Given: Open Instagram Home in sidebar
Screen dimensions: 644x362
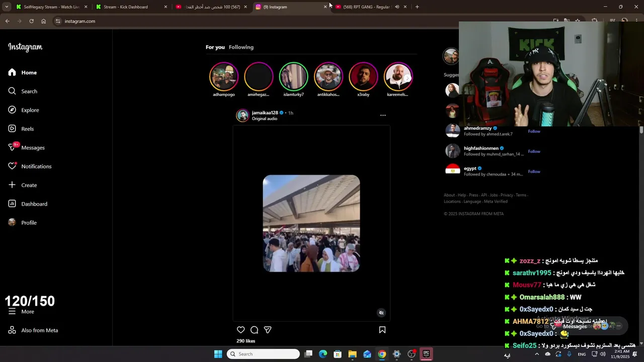Looking at the screenshot, I should (23, 72).
